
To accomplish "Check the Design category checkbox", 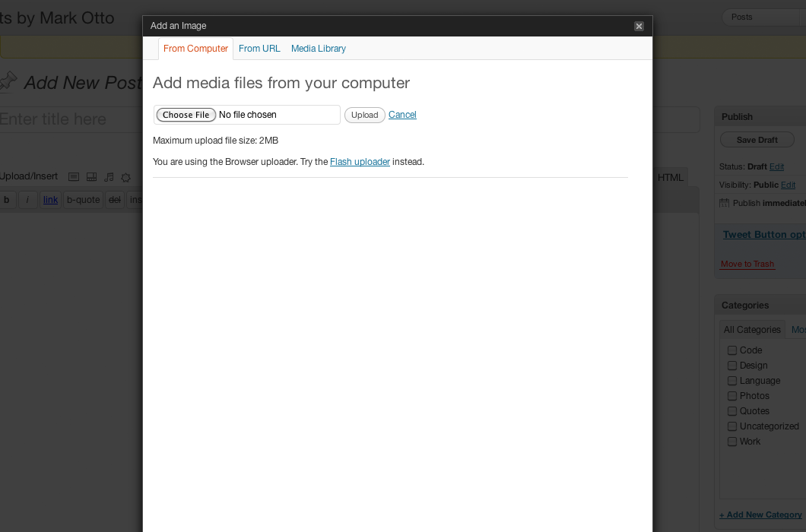I will 732,366.
